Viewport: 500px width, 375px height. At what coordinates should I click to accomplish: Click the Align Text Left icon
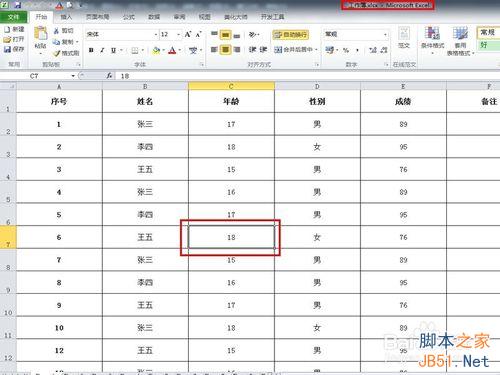[214, 50]
